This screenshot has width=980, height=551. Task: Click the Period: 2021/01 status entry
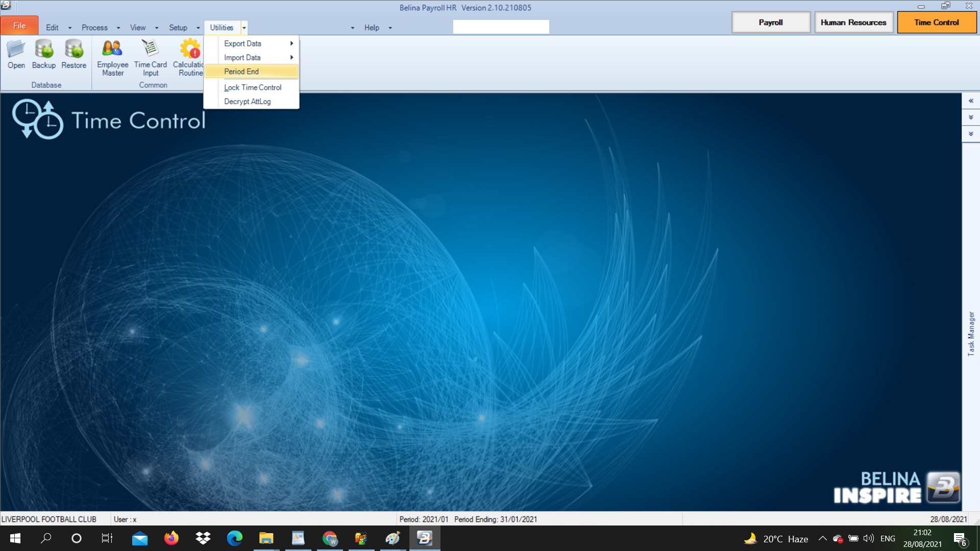(424, 519)
